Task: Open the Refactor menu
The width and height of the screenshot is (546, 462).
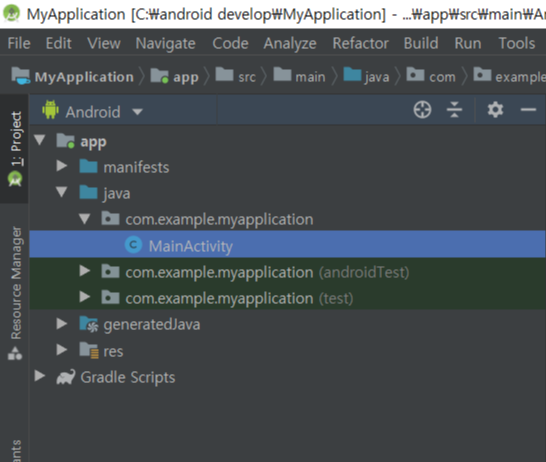Action: click(360, 44)
